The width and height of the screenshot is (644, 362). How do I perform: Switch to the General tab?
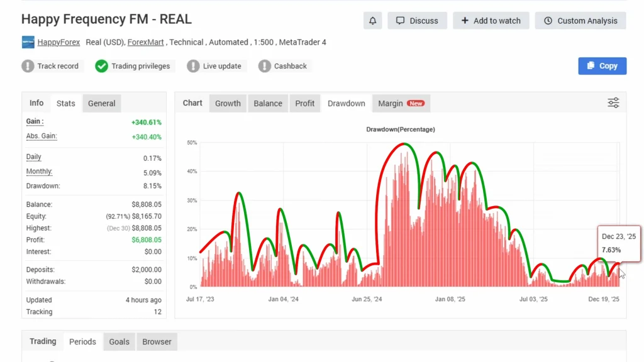(101, 104)
